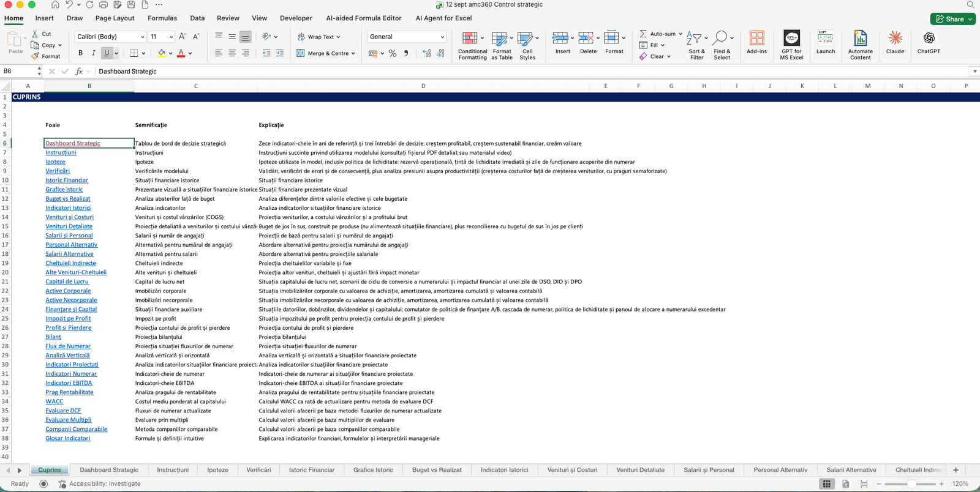Expand the Merge & Centre dropdown arrow

353,53
